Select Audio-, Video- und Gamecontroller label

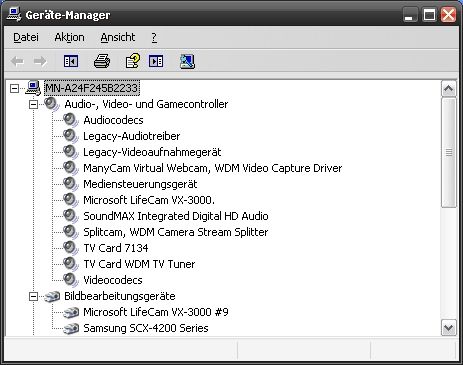(146, 104)
